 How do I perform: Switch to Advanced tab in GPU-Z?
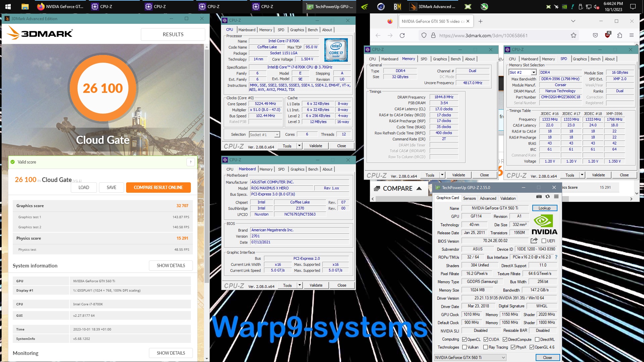(x=488, y=198)
